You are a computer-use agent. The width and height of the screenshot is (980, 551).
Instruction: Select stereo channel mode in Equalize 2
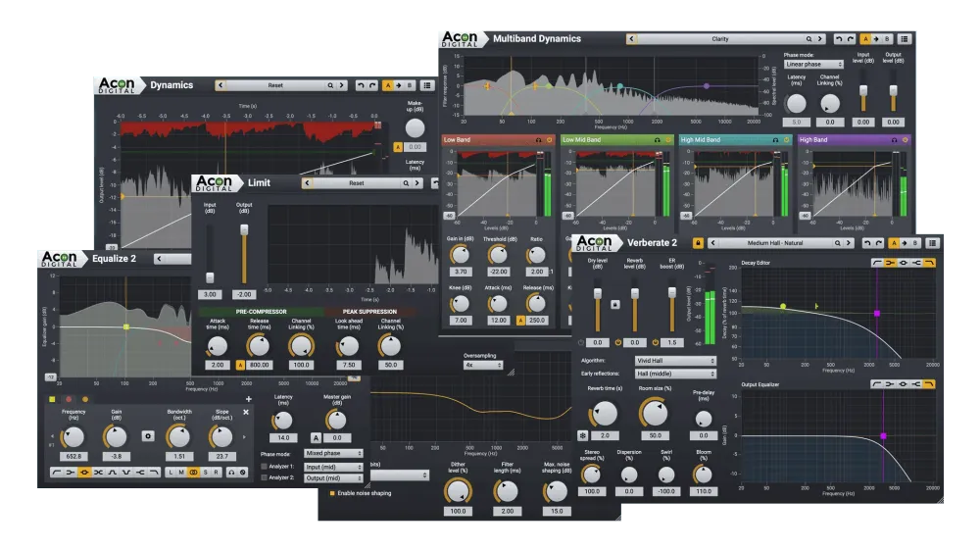[x=193, y=473]
